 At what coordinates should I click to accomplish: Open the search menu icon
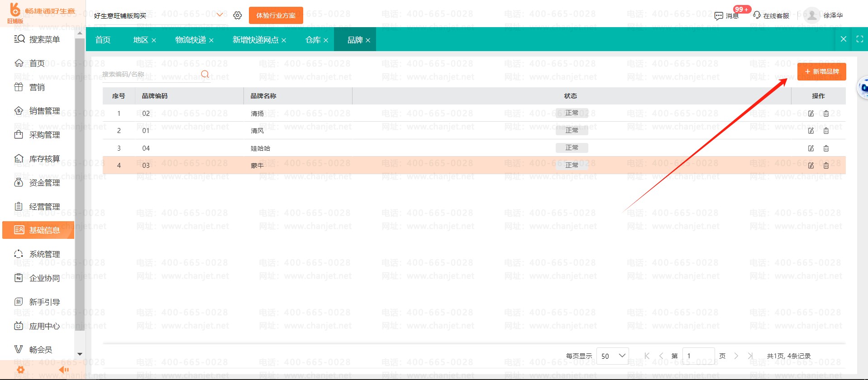pyautogui.click(x=19, y=39)
